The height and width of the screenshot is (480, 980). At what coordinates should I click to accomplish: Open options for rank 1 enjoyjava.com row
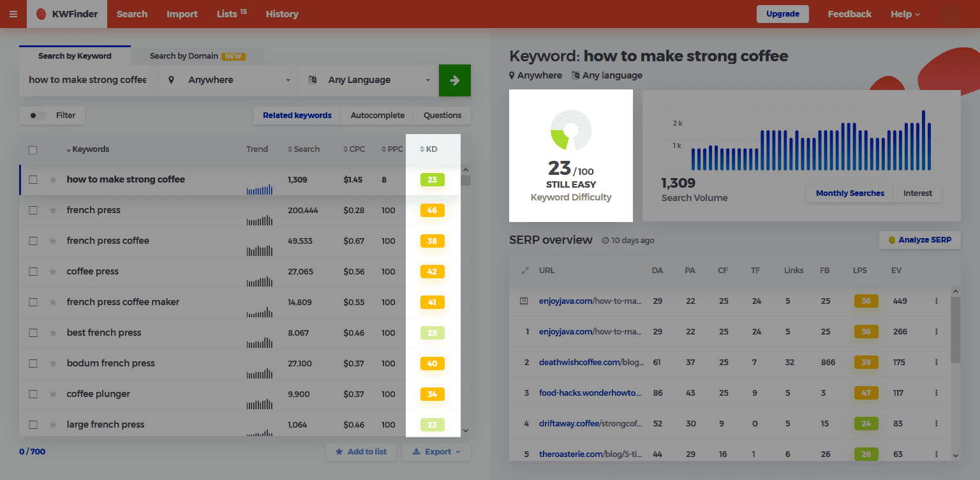click(x=937, y=331)
